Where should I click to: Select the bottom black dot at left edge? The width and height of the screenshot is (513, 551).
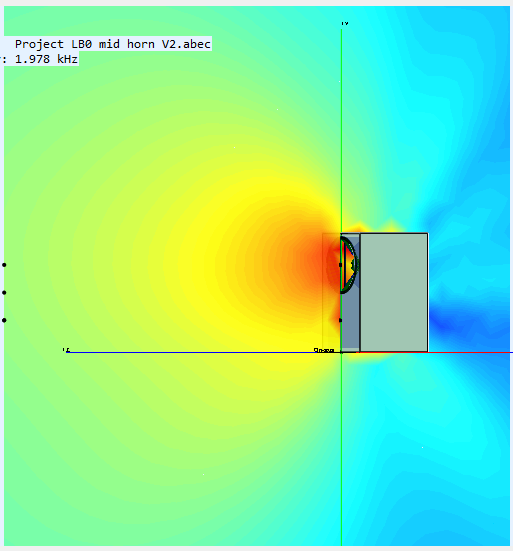point(4,320)
